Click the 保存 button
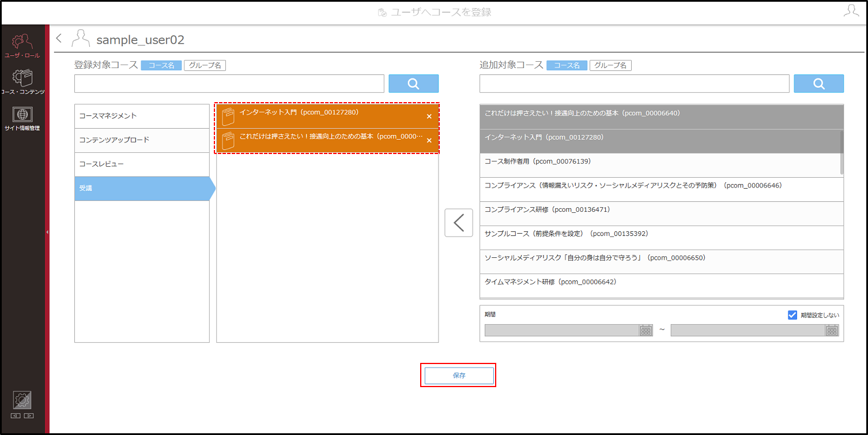 tap(459, 375)
